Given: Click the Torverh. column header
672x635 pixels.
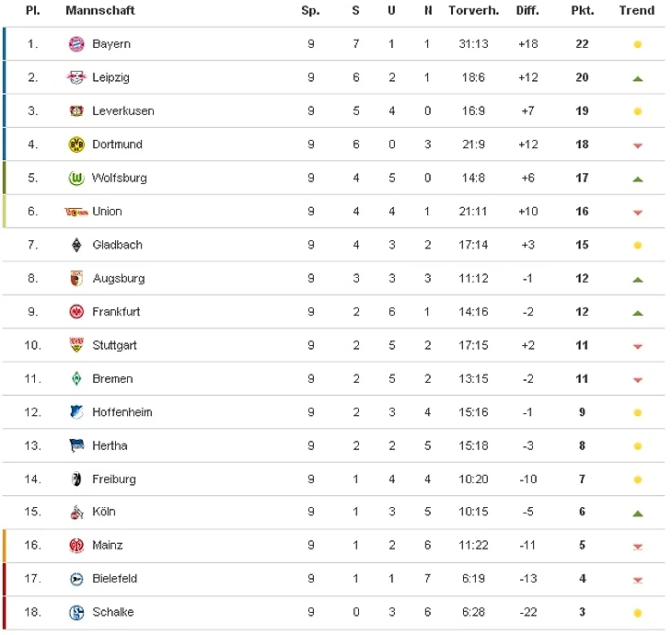Looking at the screenshot, I should 473,11.
